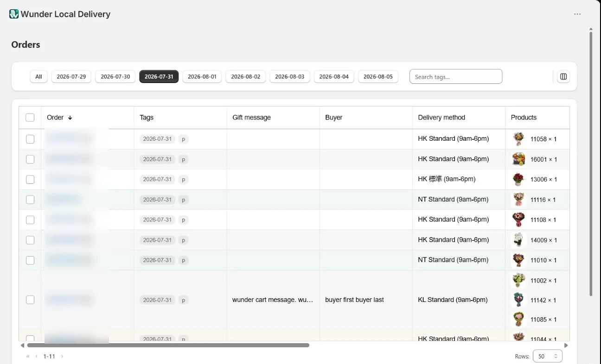The image size is (601, 364).
Task: Select the active 2026-07-31 filter
Action: pyautogui.click(x=159, y=76)
